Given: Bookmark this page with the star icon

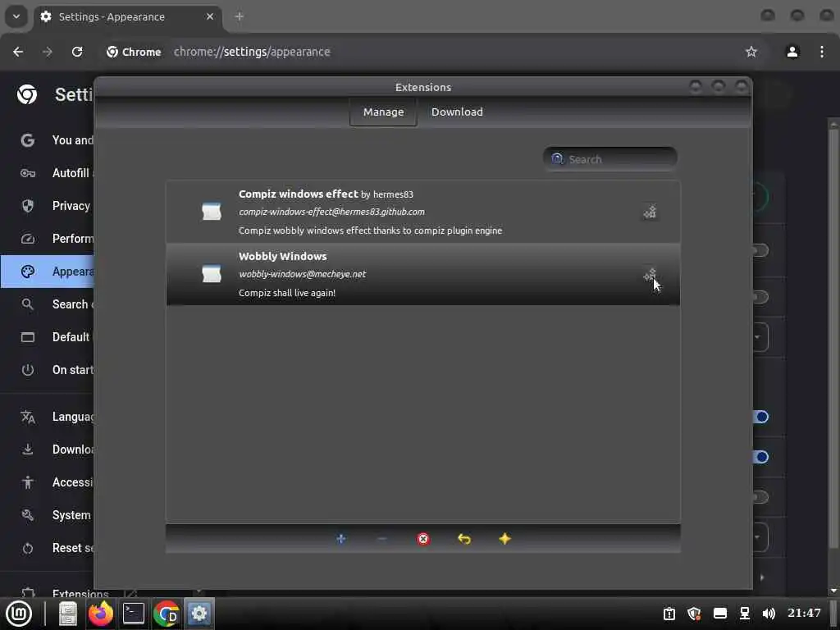Looking at the screenshot, I should tap(751, 52).
